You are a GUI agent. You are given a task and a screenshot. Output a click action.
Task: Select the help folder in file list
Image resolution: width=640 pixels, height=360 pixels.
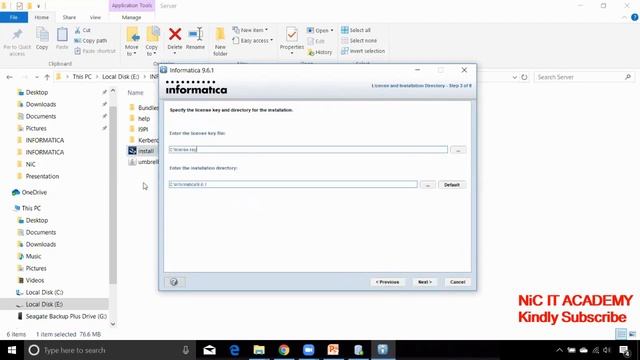click(x=144, y=118)
